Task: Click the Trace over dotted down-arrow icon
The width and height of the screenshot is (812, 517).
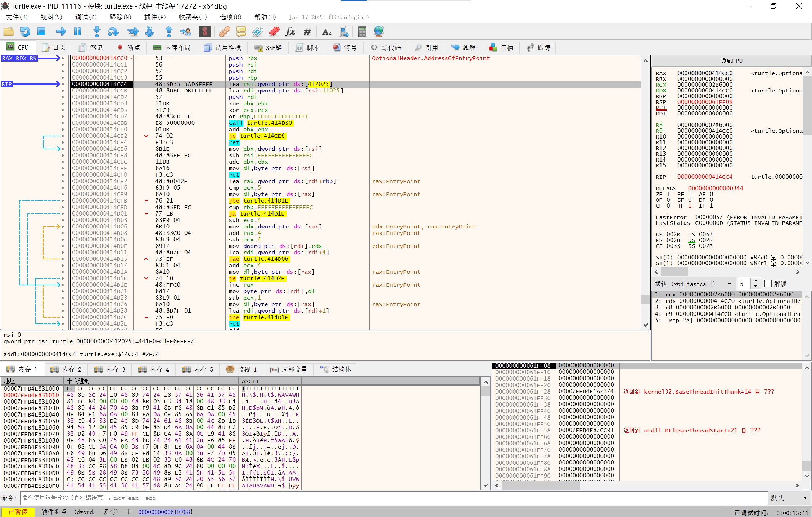Action: pyautogui.click(x=149, y=32)
